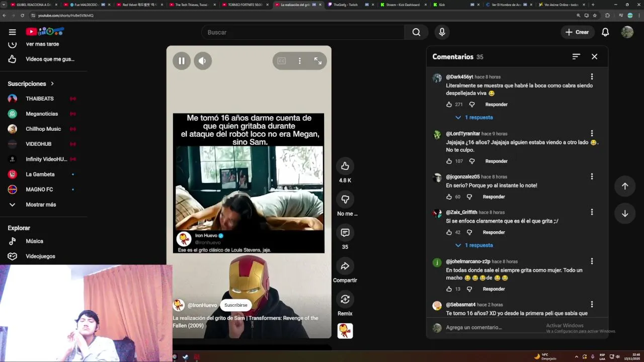Image resolution: width=644 pixels, height=362 pixels.
Task: Reply to the @johelmarcano-z2p comment
Action: tap(494, 289)
